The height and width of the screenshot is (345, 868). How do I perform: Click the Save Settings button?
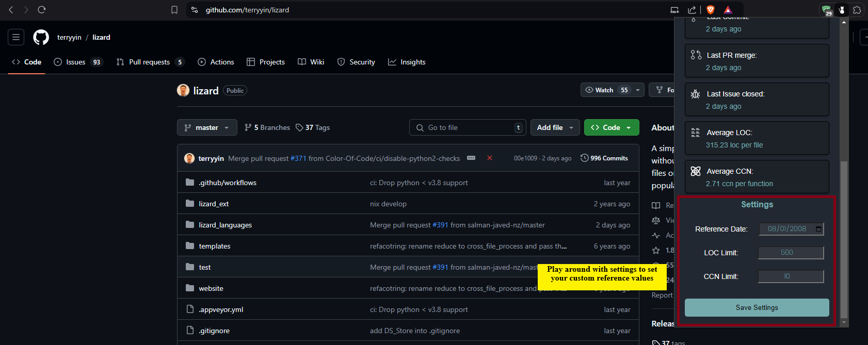coord(757,307)
